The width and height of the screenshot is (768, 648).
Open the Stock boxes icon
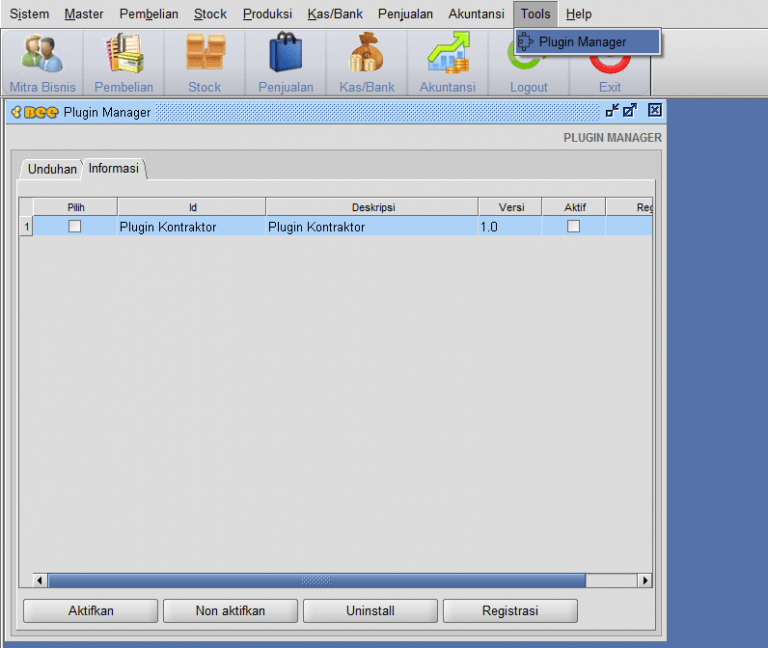click(204, 55)
